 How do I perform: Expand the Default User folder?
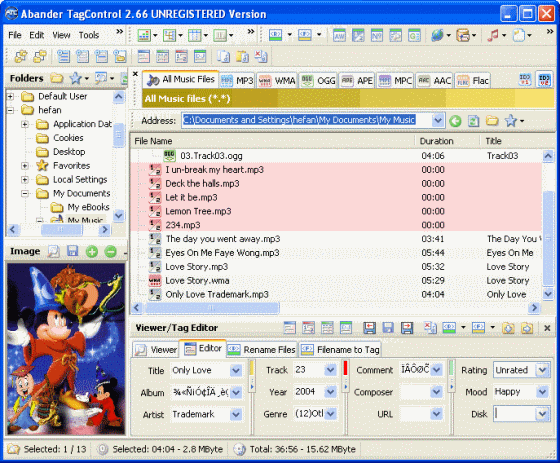tap(10, 96)
